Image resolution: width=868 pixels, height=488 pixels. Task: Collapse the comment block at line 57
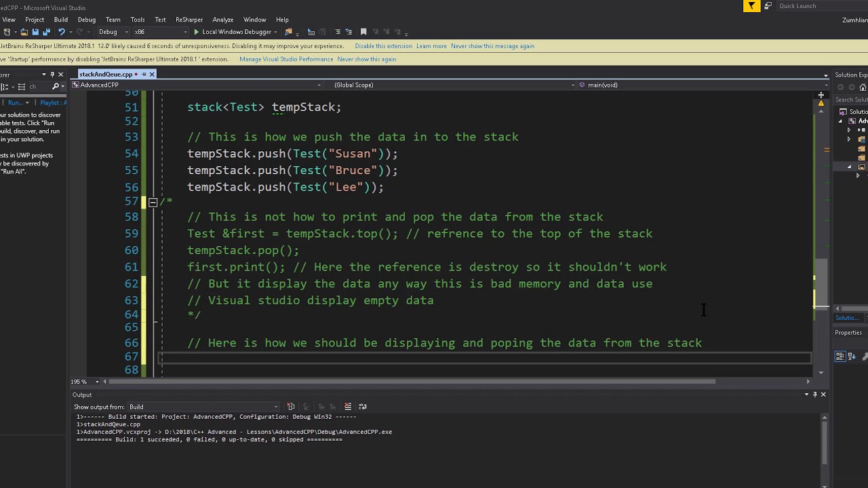click(x=153, y=202)
